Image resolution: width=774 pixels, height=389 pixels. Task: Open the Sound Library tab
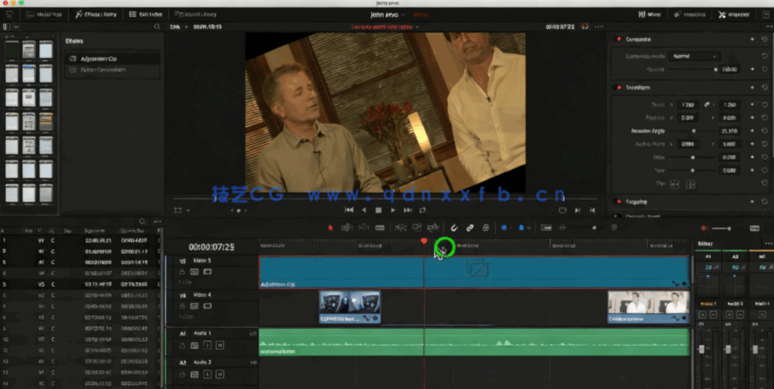click(196, 14)
